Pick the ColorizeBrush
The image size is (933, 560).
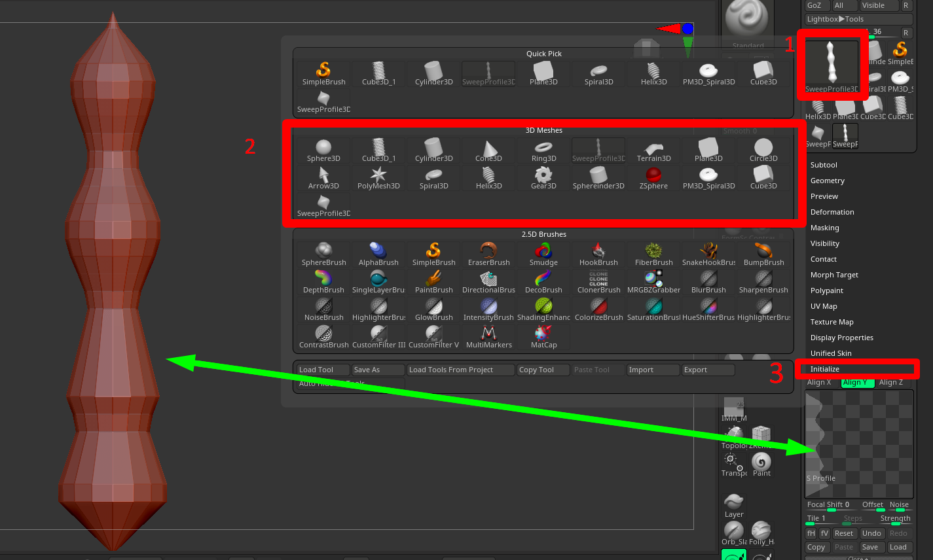[x=598, y=309]
